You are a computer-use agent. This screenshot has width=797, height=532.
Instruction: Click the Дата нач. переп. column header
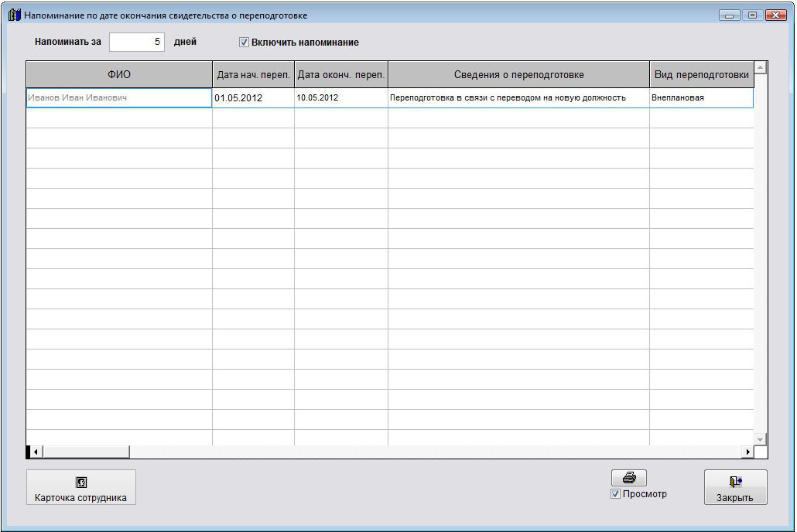point(253,74)
